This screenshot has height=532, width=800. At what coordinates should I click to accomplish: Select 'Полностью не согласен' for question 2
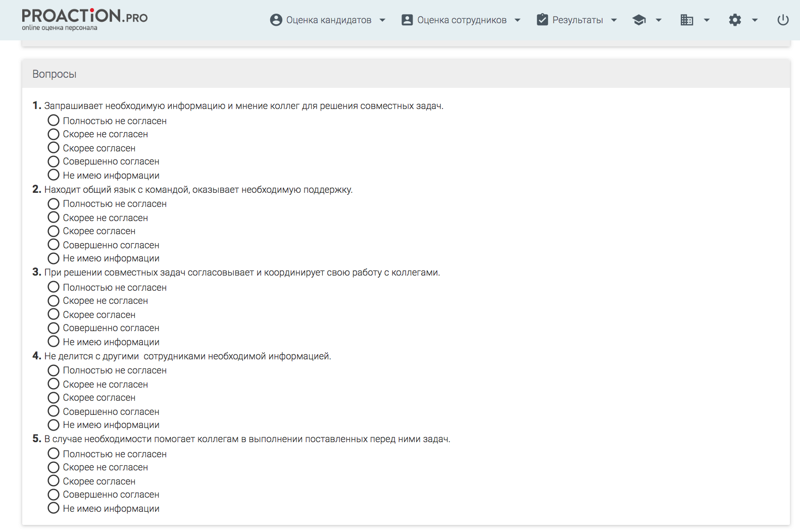click(x=54, y=204)
